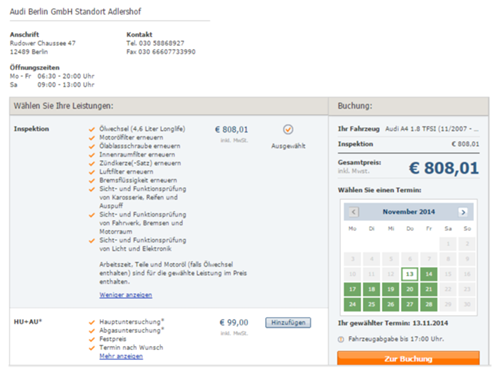This screenshot has width=500, height=378.
Task: Pick calendar date 27
Action: [410, 304]
